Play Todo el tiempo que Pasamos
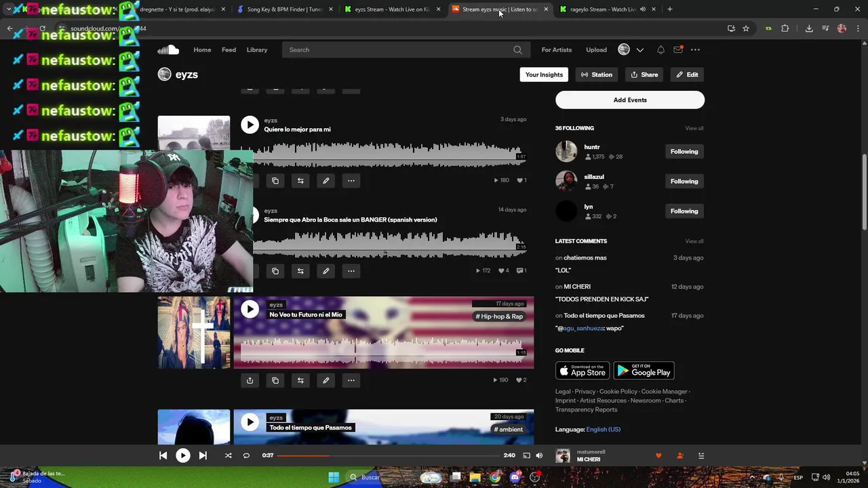Screen dimensions: 868x488 pyautogui.click(x=250, y=422)
